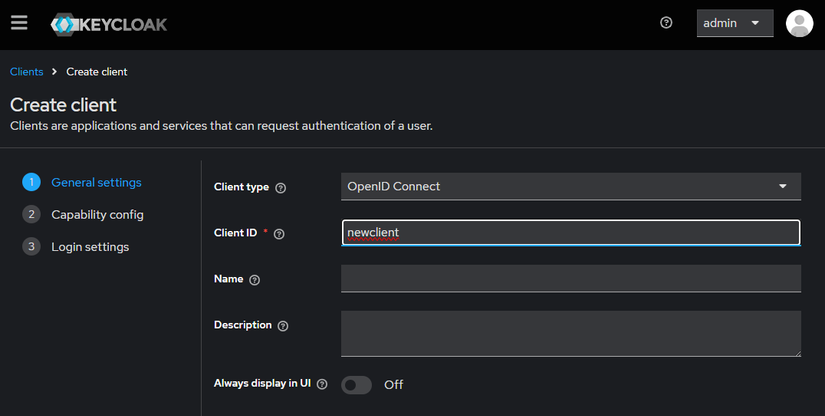
Task: Open the help icon in header
Action: pos(667,23)
